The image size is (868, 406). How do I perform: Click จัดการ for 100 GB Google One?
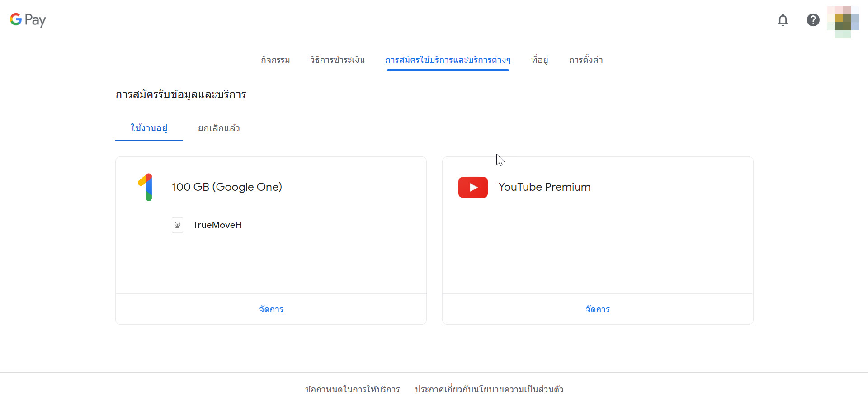271,309
